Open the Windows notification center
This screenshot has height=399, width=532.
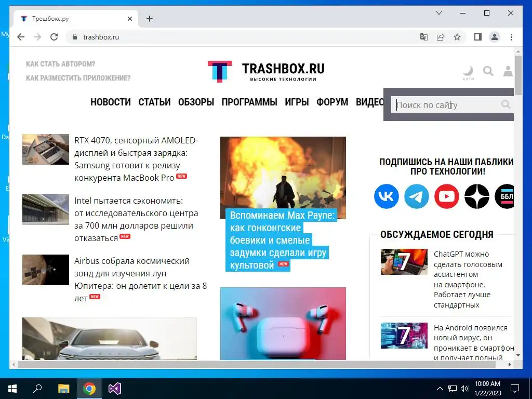pos(515,389)
